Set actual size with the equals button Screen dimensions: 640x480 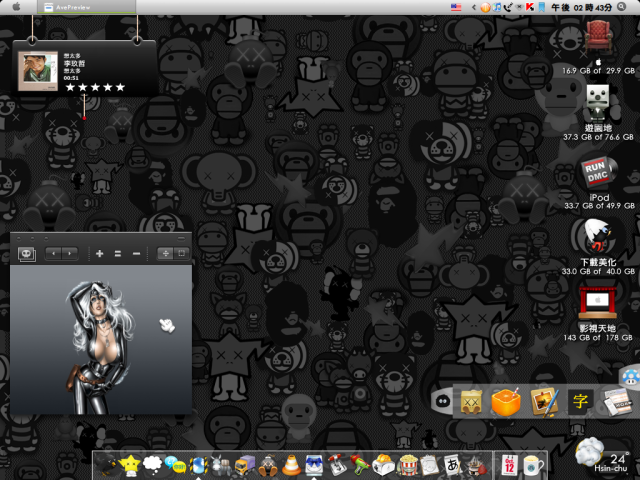coord(118,254)
